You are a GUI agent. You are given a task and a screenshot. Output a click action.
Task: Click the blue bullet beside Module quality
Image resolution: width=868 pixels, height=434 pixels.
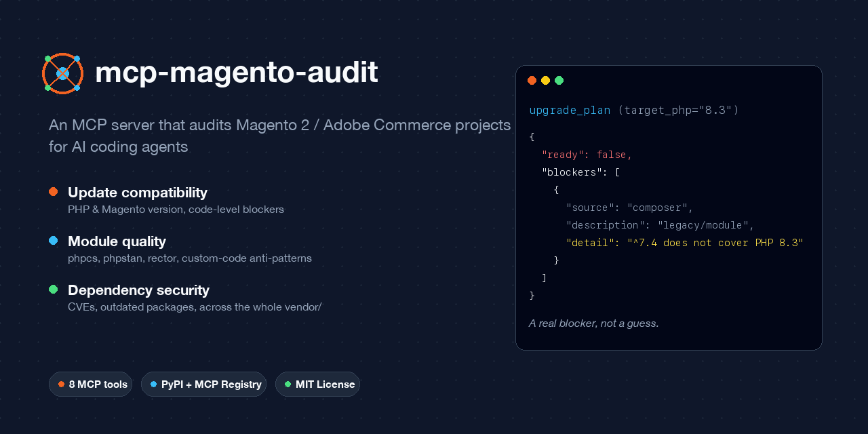54,241
